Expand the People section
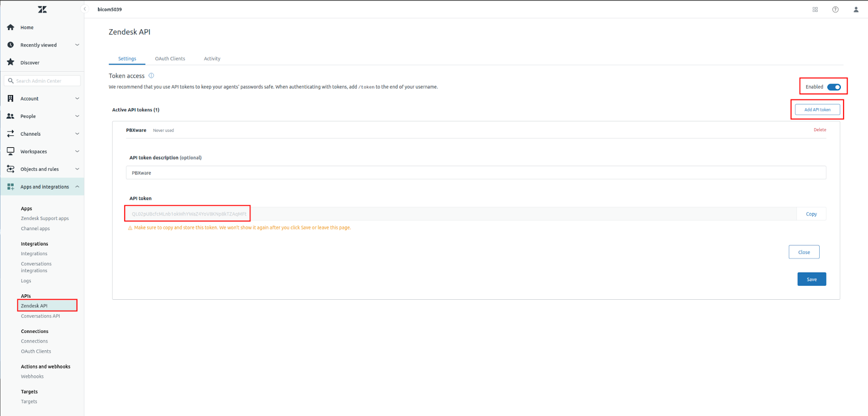 point(77,116)
